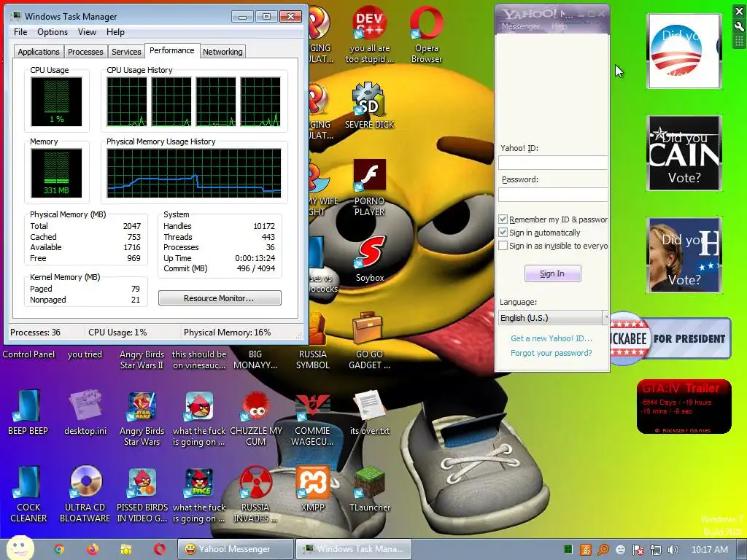Click the Password input field
747x560 pixels.
point(553,194)
